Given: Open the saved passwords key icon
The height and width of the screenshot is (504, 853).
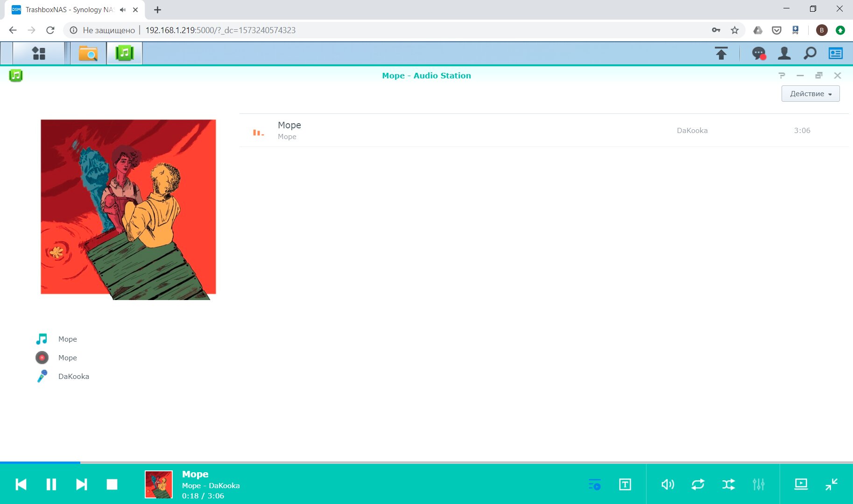Looking at the screenshot, I should click(x=716, y=30).
